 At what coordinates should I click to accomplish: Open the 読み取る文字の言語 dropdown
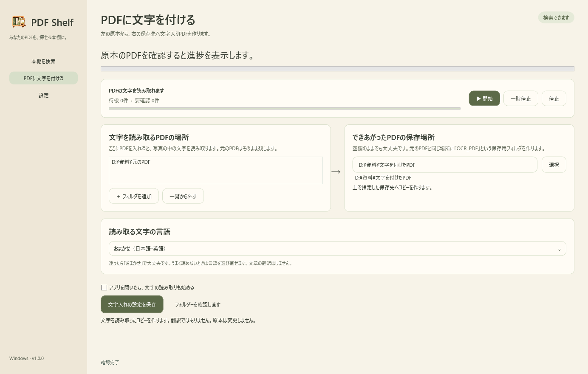tap(337, 248)
